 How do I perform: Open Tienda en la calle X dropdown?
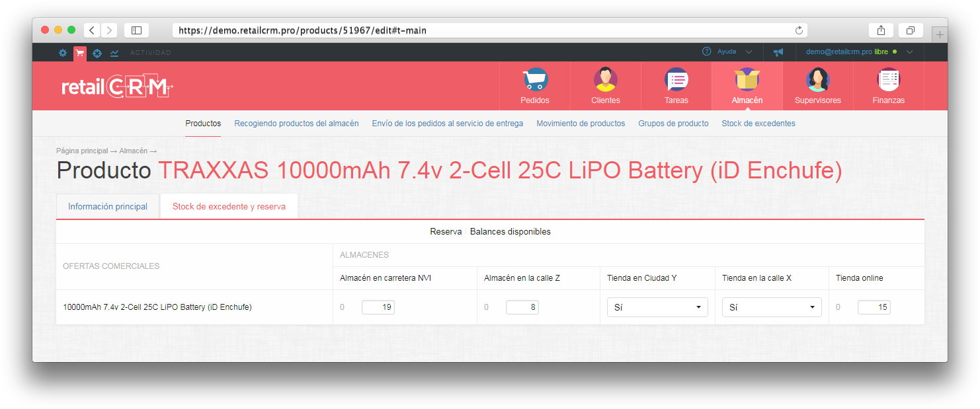[772, 307]
